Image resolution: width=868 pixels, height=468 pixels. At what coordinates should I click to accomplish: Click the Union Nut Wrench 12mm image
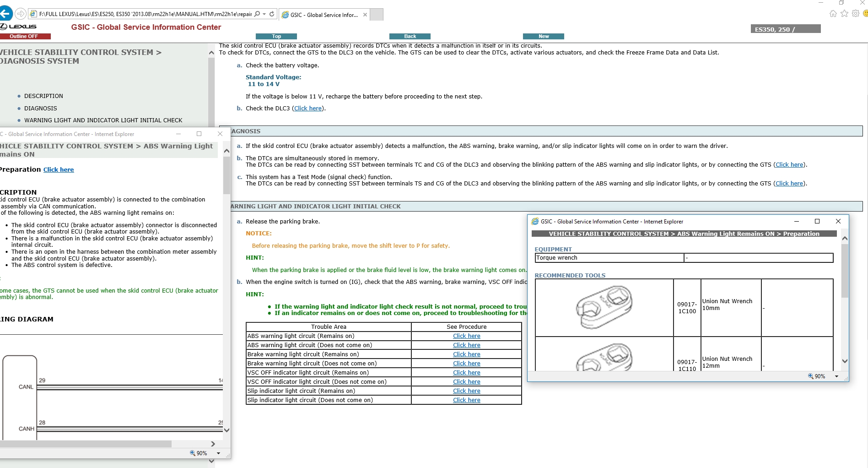[x=604, y=357]
